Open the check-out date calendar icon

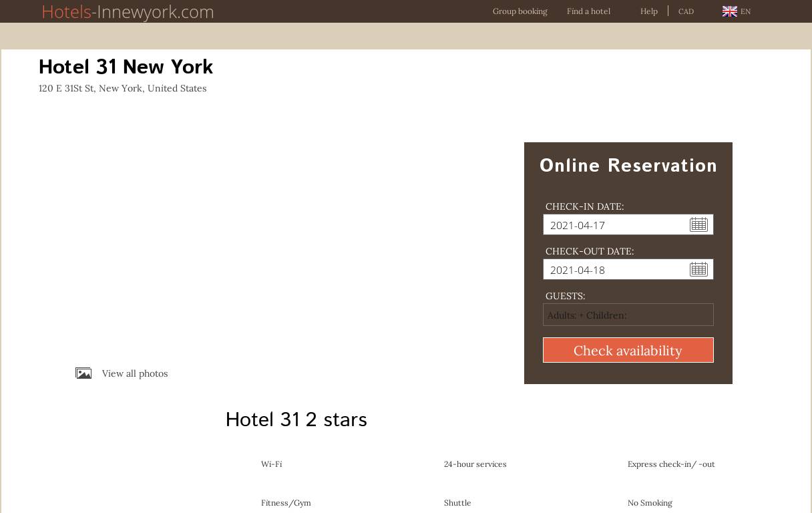(698, 269)
